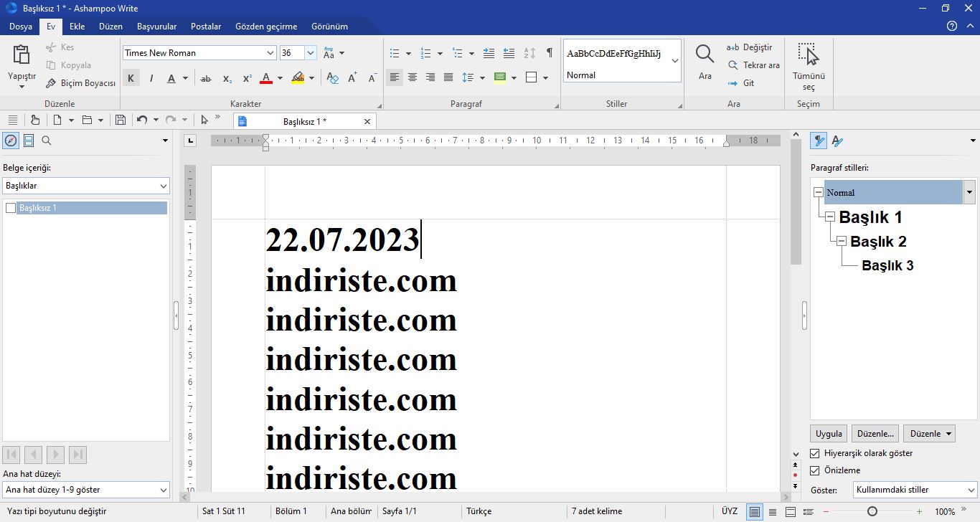The width and height of the screenshot is (980, 522).
Task: Apply the green paragraph shading color
Action: pyautogui.click(x=500, y=77)
